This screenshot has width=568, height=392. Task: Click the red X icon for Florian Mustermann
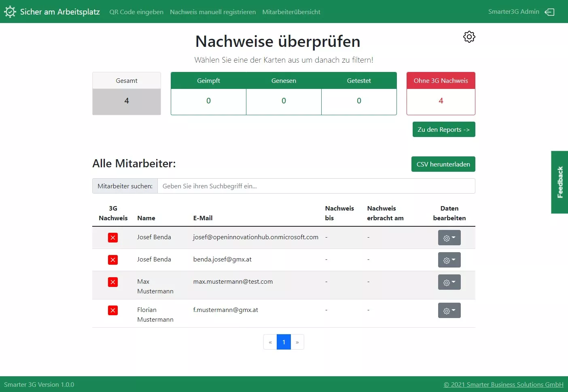pos(113,310)
